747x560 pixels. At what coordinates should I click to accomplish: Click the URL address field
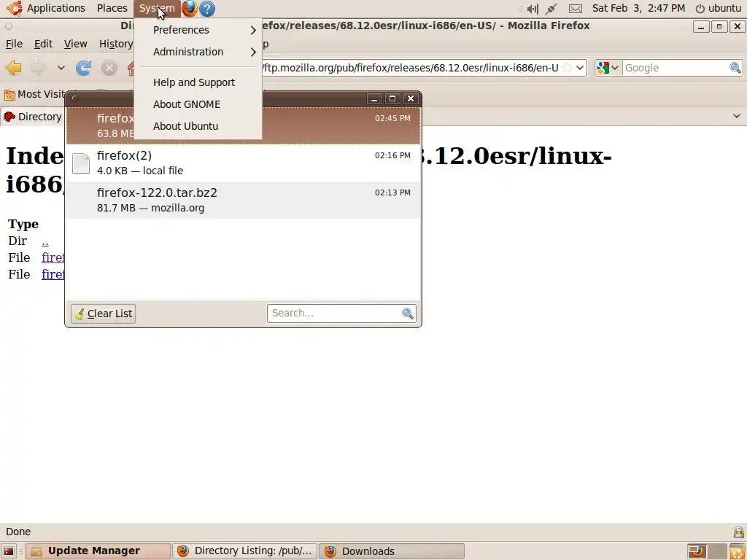(411, 68)
